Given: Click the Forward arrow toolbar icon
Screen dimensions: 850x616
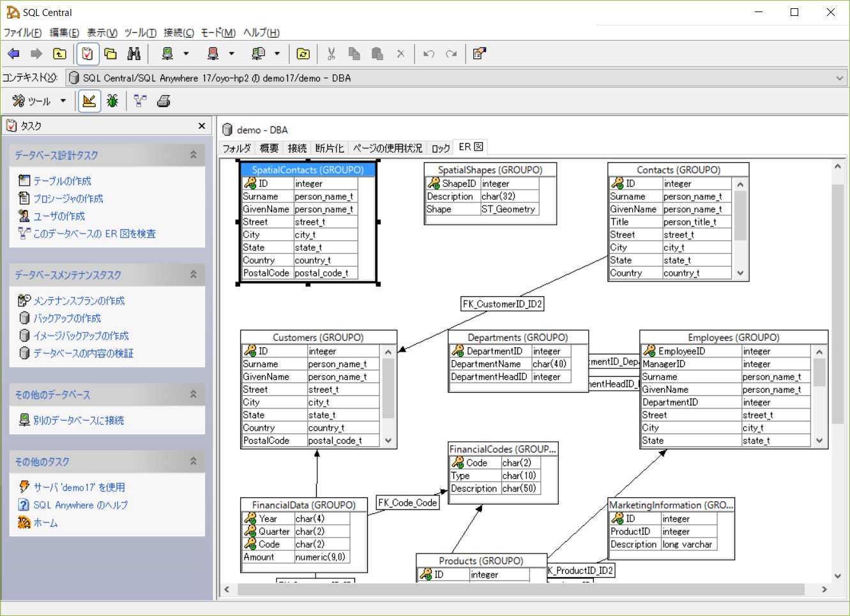Looking at the screenshot, I should click(x=36, y=54).
